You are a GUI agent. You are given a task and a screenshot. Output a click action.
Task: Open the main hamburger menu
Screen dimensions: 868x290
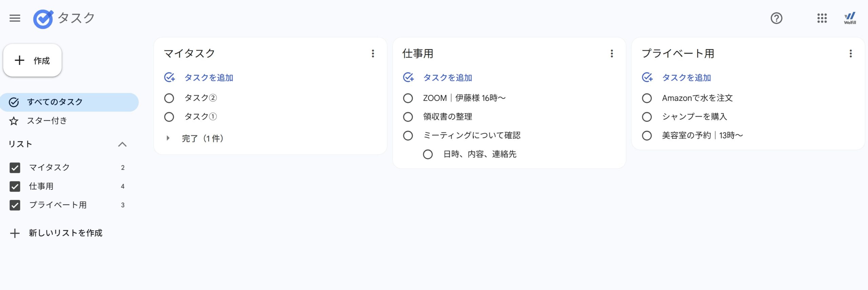coord(15,18)
